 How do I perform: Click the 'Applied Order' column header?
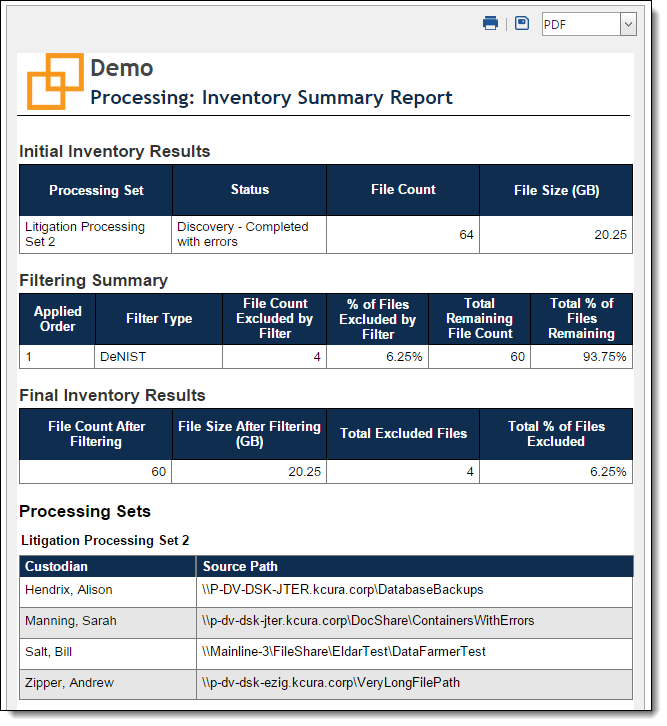tap(57, 319)
